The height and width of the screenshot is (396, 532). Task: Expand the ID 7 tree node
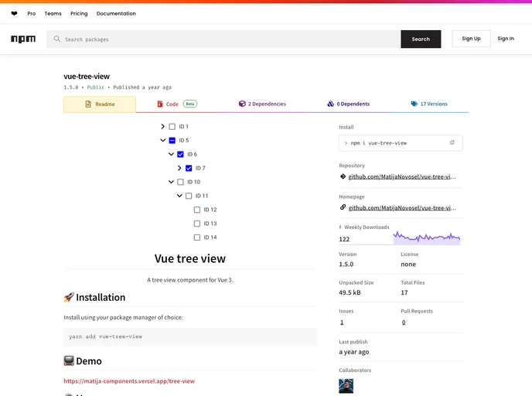[179, 168]
